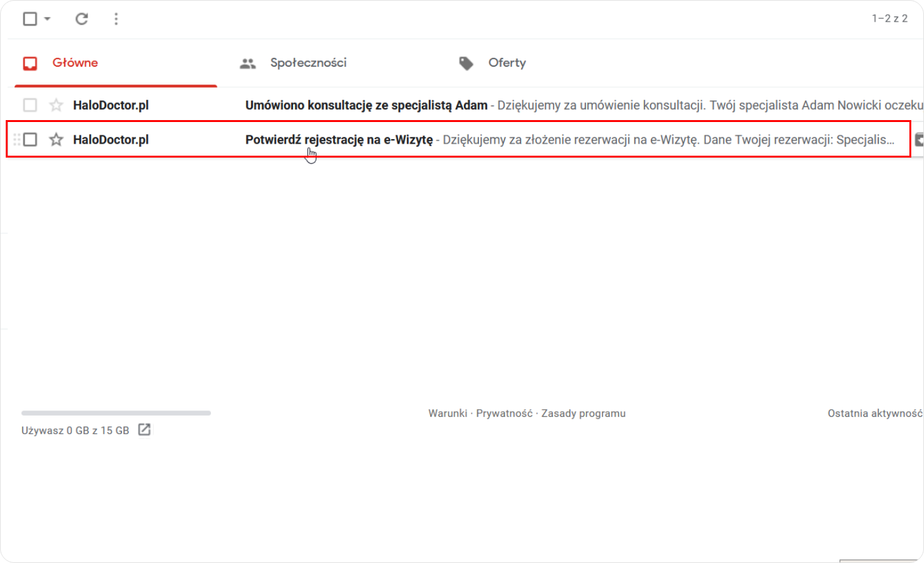
Task: Click the Zasady programu footer link
Action: (x=583, y=413)
